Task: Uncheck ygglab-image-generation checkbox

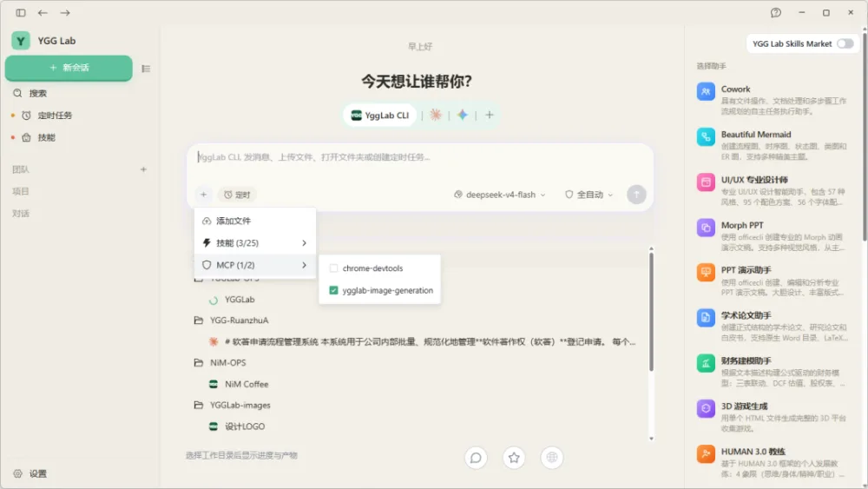Action: pyautogui.click(x=333, y=290)
